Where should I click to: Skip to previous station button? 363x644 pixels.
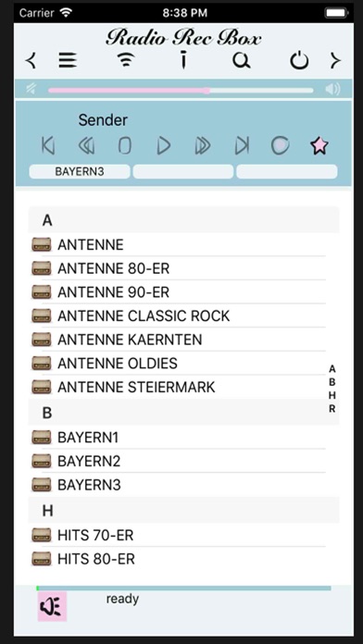[x=48, y=145]
